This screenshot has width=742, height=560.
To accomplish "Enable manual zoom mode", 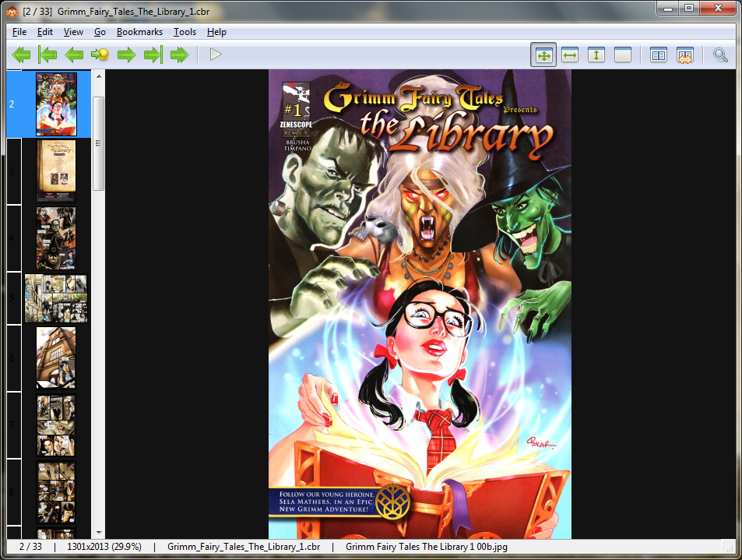I will point(623,55).
